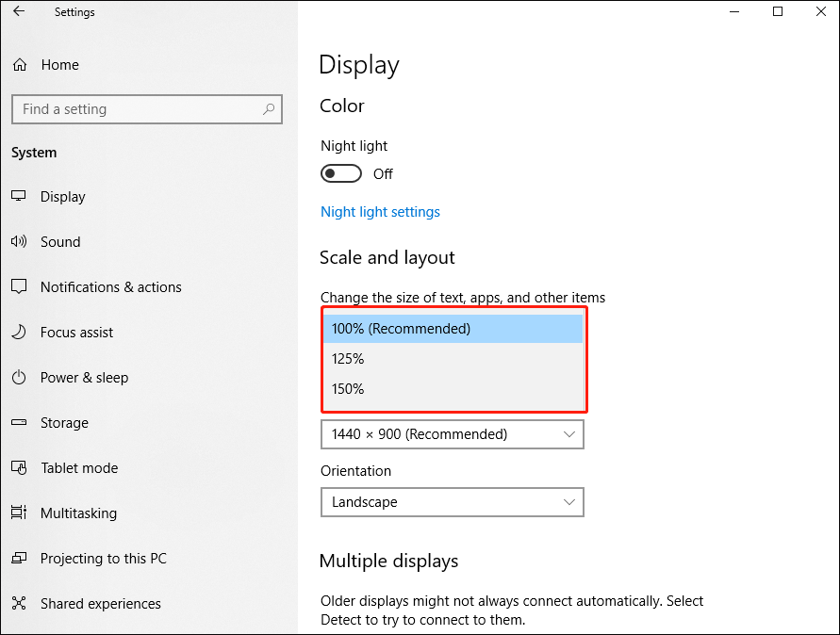Click the Tablet mode icon
This screenshot has width=840, height=635.
[x=19, y=468]
